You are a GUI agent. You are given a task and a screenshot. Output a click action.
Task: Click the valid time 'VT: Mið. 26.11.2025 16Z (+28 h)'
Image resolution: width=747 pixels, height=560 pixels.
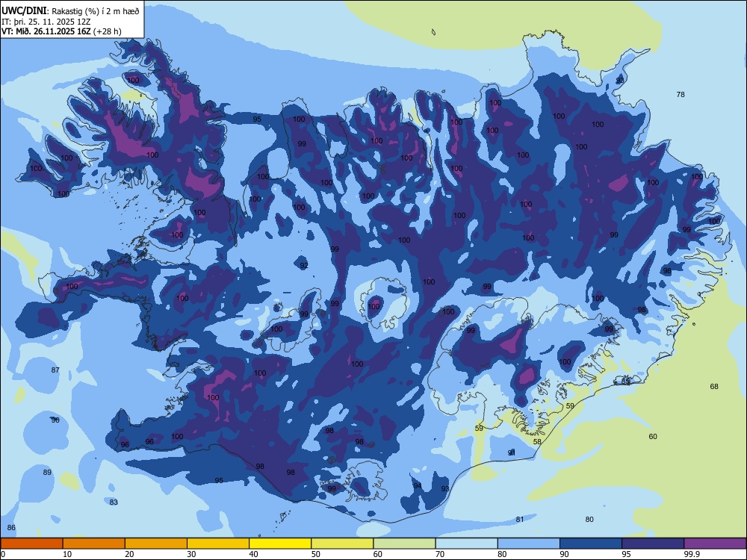click(x=61, y=31)
